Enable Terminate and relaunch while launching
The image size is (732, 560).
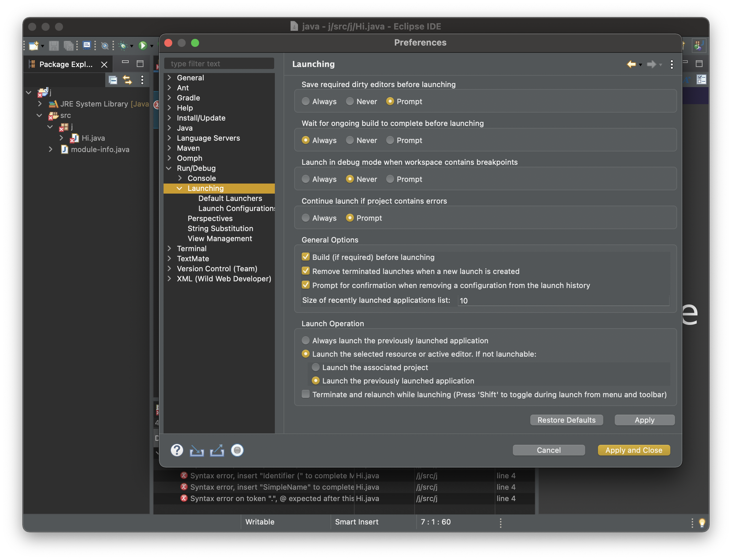pyautogui.click(x=306, y=394)
